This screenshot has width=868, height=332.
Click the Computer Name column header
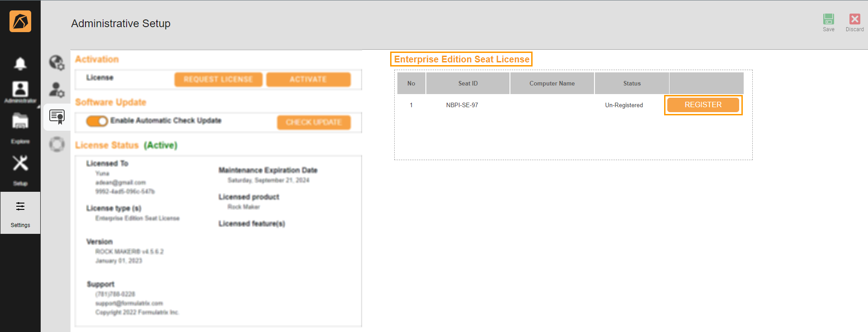[x=552, y=83]
